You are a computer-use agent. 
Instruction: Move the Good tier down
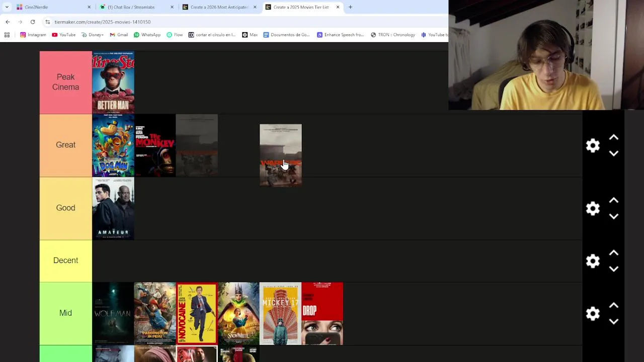[614, 216]
